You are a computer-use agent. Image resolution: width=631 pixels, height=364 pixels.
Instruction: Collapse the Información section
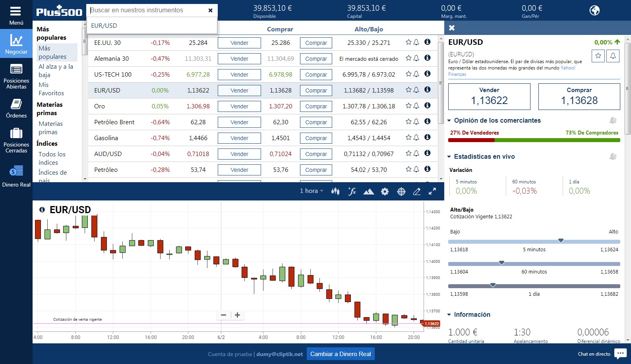[x=449, y=314]
